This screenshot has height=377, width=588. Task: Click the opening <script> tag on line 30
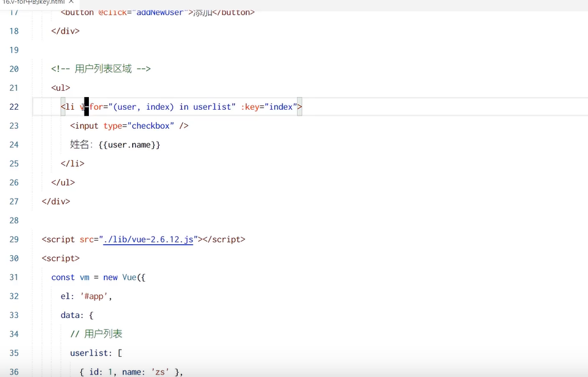click(61, 258)
